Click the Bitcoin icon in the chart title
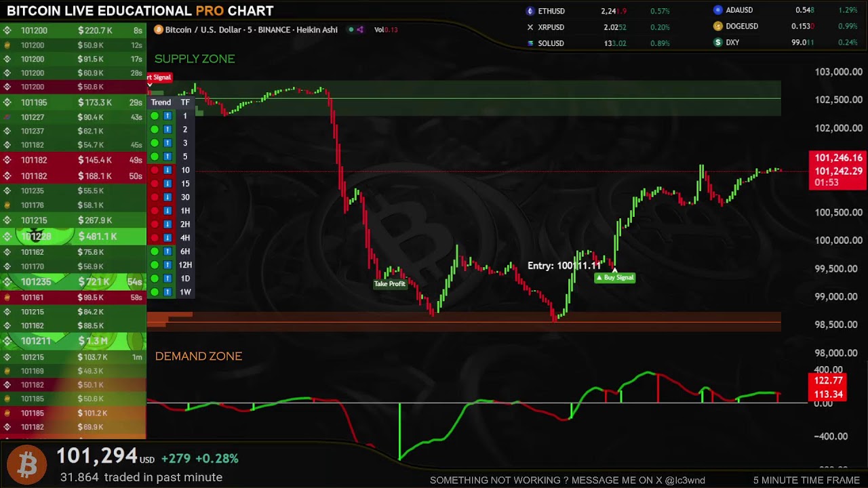 (x=159, y=30)
